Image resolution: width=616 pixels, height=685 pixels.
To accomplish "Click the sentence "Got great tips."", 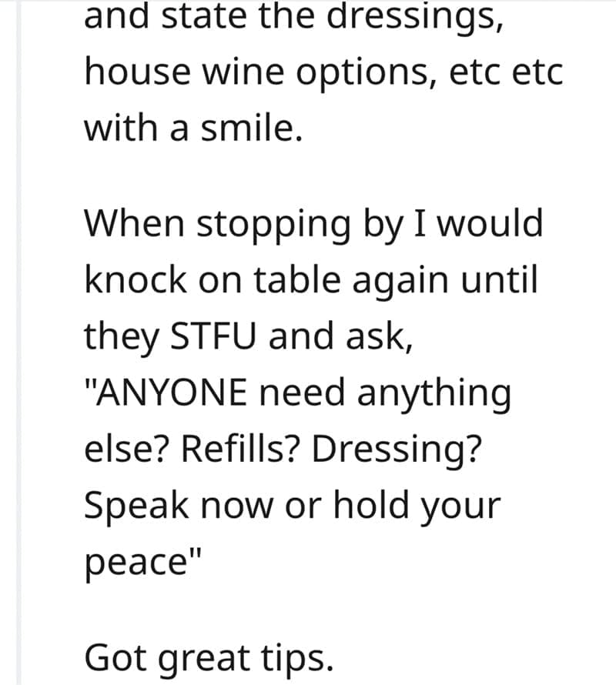I will (209, 658).
